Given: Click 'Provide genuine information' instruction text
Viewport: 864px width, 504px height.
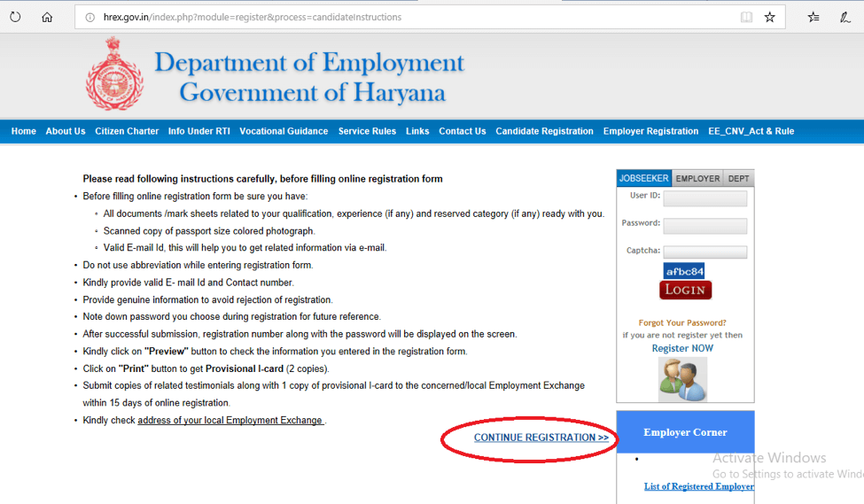Looking at the screenshot, I should pos(207,299).
